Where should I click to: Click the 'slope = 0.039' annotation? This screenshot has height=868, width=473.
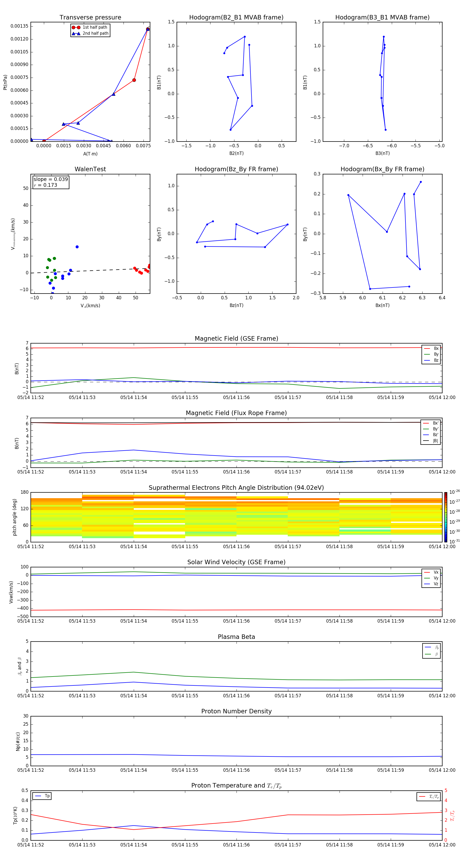tap(50, 179)
